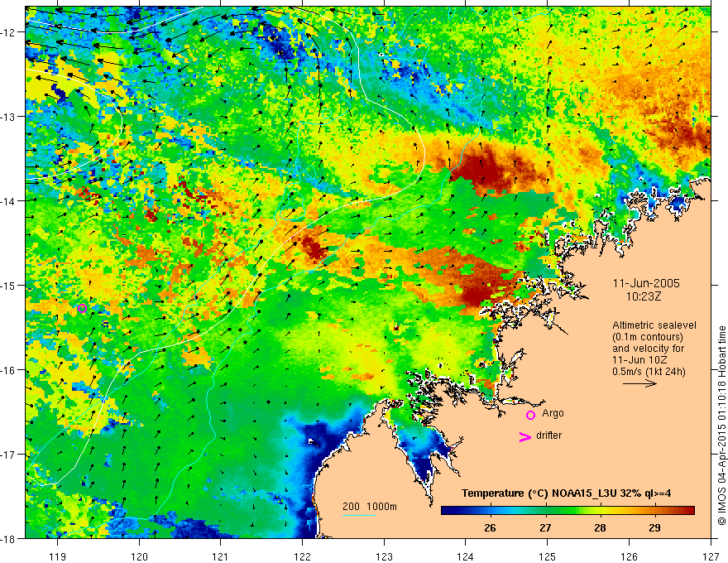This screenshot has width=728, height=563.
Task: Click the date label 11-Jun-2005
Action: coord(646,283)
